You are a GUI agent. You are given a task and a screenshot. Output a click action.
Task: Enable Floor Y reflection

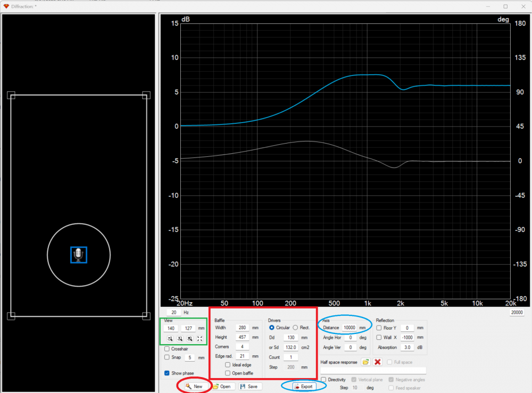(379, 328)
